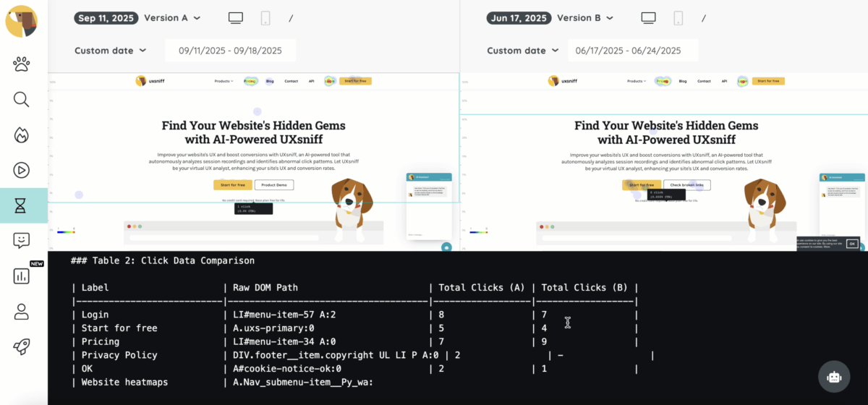
Task: Select the highlighted hourglass sidebar icon
Action: point(22,205)
